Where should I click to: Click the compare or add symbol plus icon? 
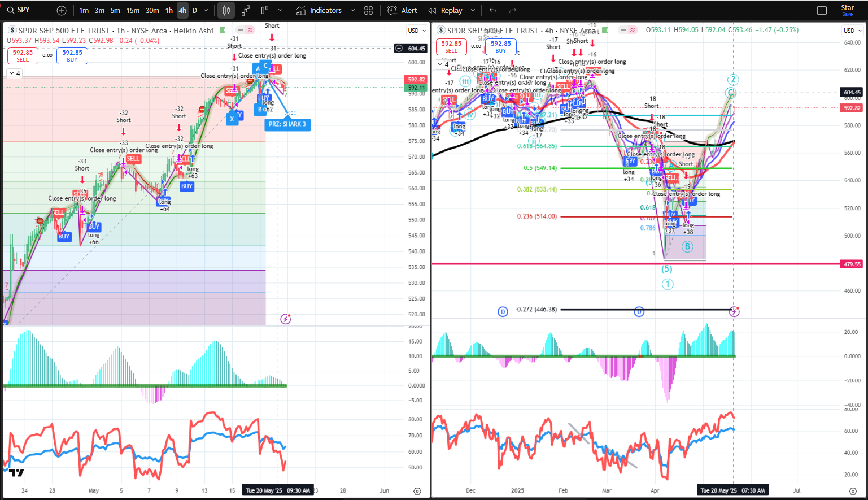pos(62,10)
